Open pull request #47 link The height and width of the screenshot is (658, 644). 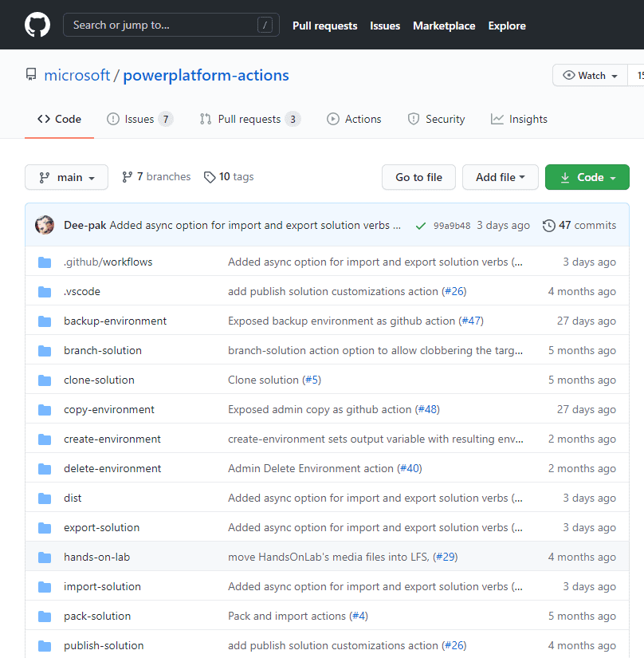click(x=471, y=321)
